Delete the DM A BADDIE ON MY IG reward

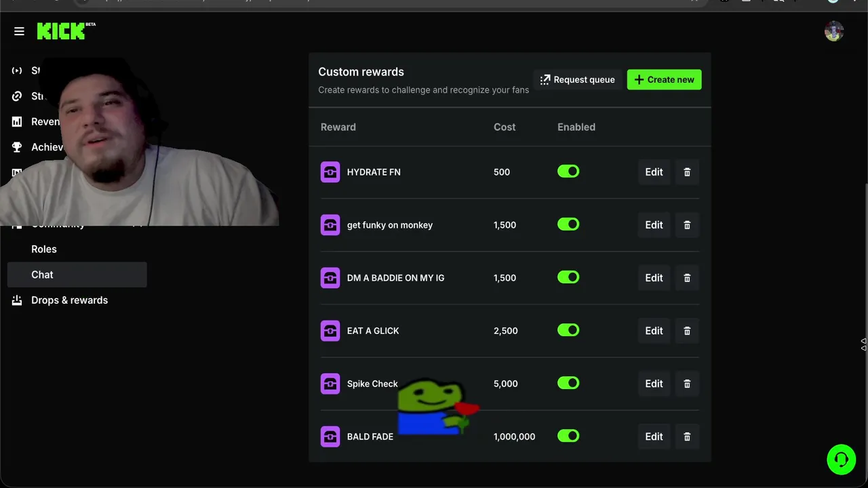(687, 278)
